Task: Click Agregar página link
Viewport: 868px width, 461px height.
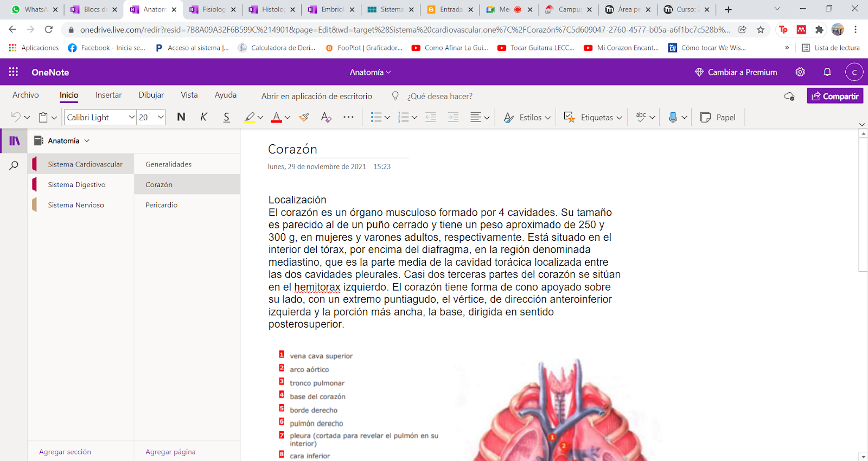Action: click(x=170, y=452)
